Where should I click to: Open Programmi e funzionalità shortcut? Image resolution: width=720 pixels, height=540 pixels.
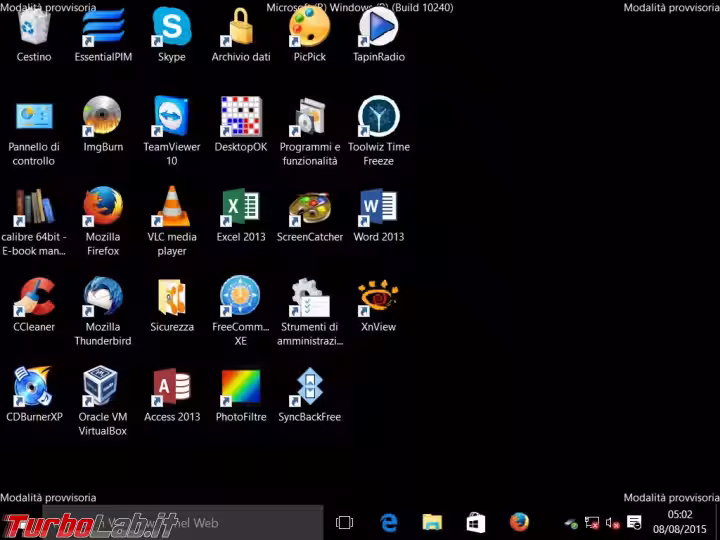click(x=309, y=117)
